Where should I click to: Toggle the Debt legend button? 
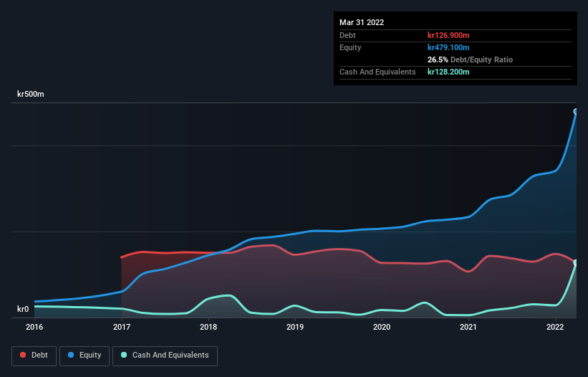coord(34,355)
